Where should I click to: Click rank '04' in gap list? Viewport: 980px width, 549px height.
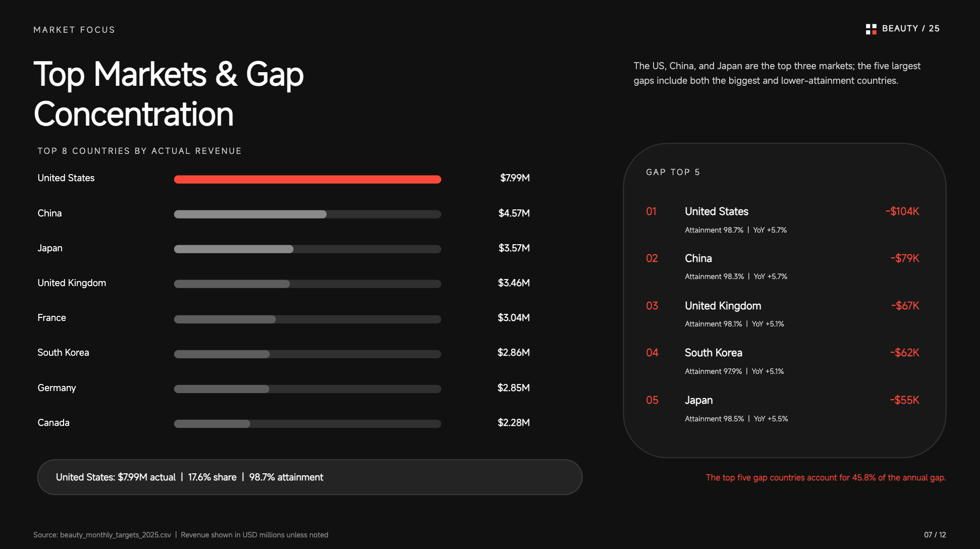652,353
